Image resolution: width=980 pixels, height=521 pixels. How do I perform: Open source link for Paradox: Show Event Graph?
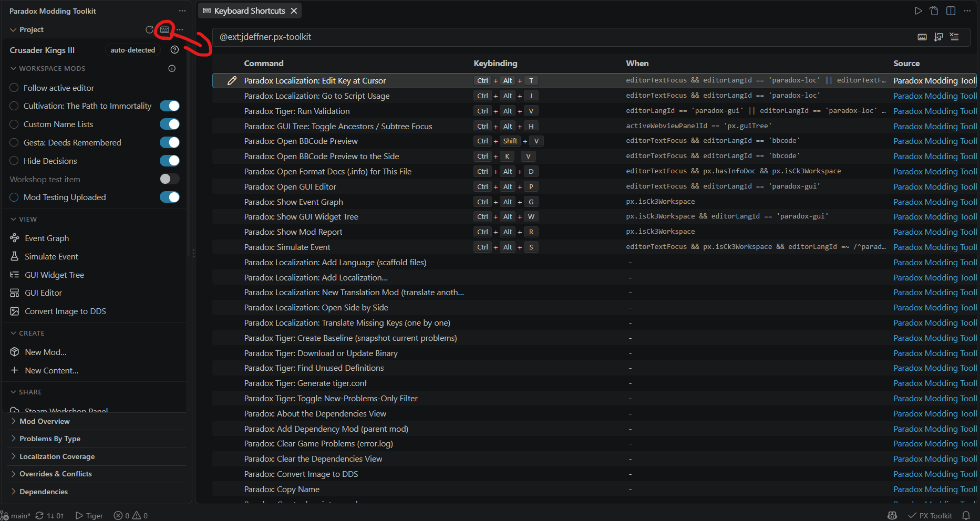[x=935, y=202]
